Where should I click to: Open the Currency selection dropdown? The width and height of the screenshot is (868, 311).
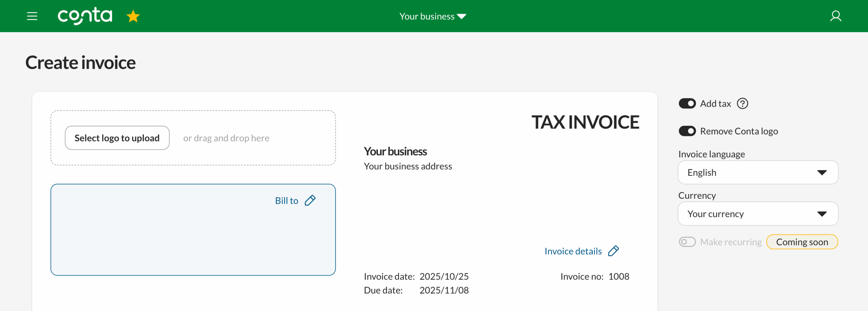[757, 214]
